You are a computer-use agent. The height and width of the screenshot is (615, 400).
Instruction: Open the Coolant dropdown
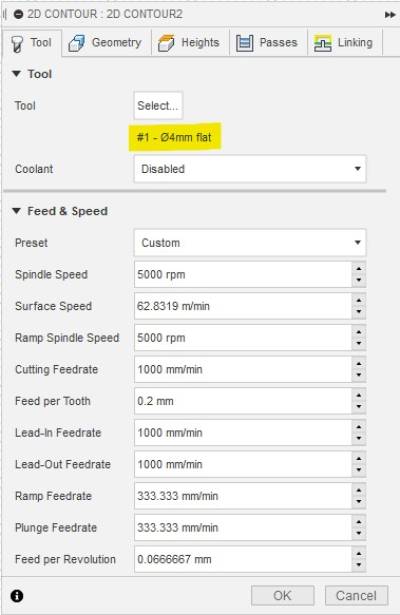(x=250, y=169)
